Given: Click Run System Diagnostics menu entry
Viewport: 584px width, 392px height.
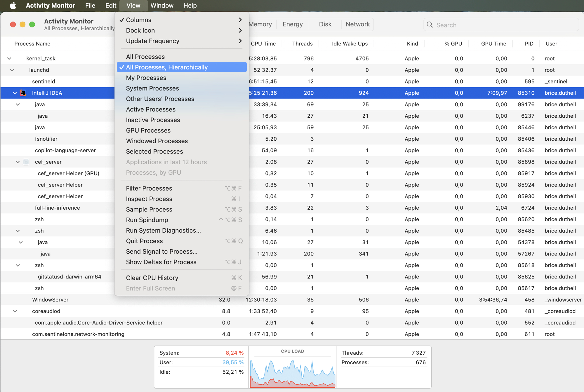Looking at the screenshot, I should [163, 230].
